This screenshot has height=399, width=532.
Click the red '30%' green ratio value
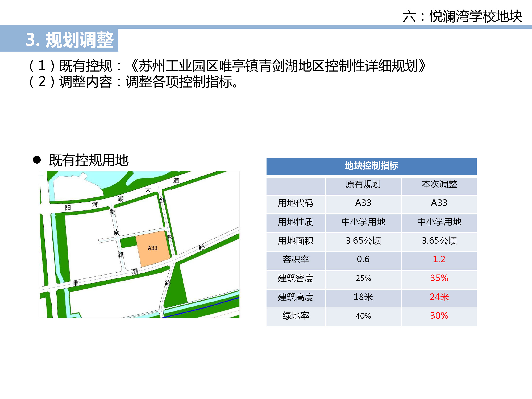(439, 316)
